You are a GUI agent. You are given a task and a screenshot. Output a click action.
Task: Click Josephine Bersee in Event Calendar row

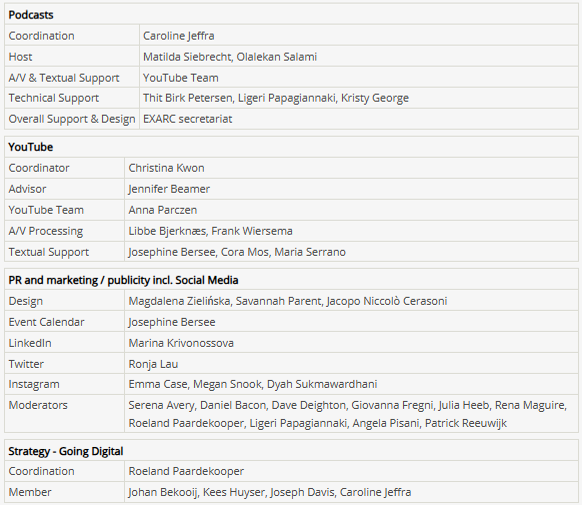pos(172,322)
